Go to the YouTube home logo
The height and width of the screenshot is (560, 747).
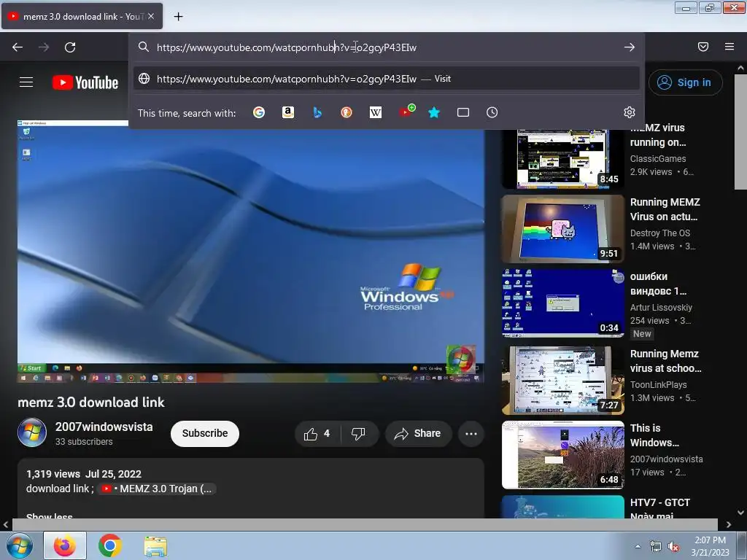click(x=85, y=82)
